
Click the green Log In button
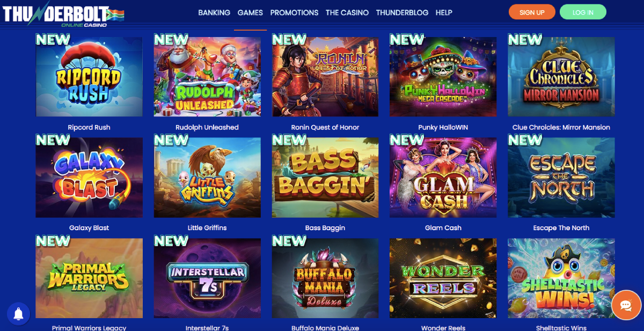(583, 12)
